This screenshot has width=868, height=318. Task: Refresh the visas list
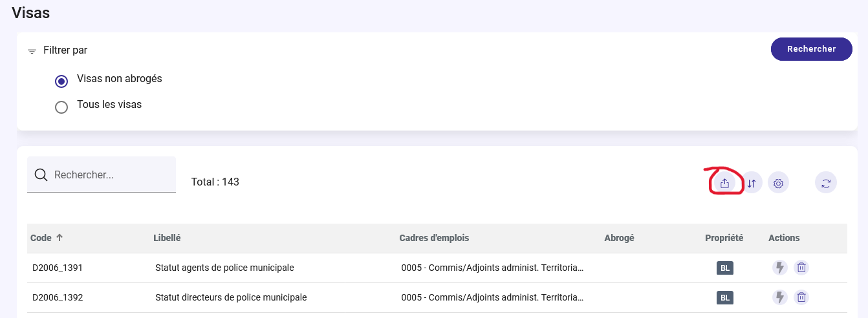[826, 183]
